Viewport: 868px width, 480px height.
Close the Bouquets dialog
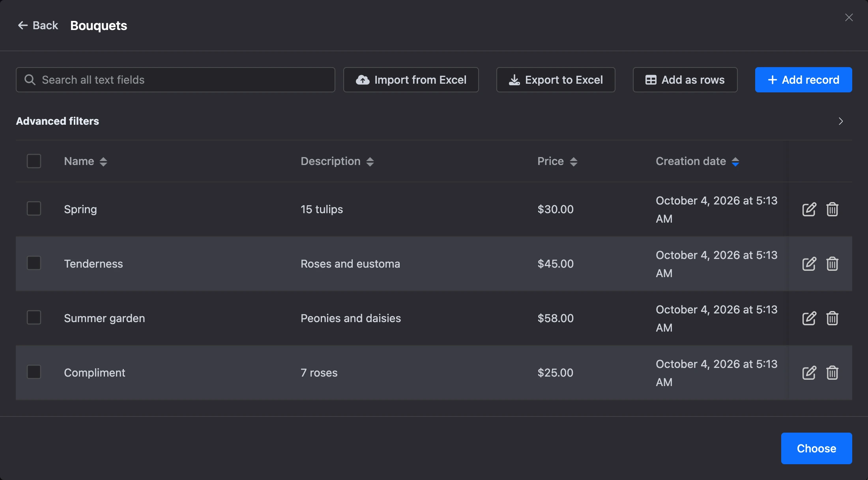(849, 17)
